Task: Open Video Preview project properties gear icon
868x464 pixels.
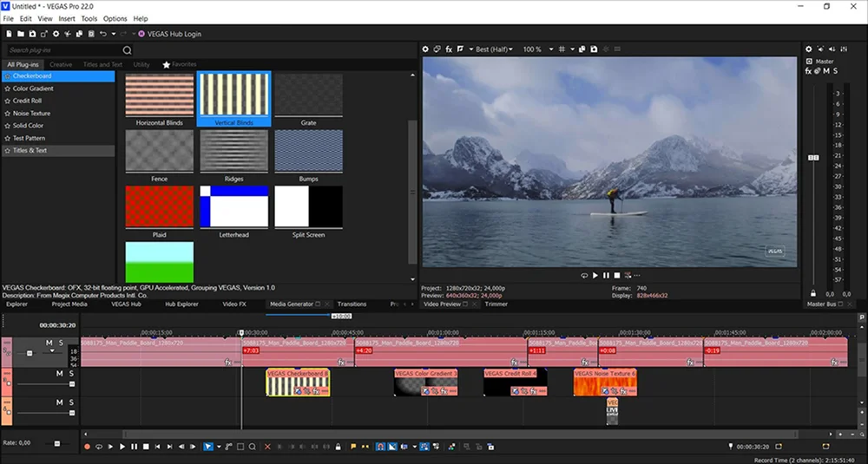Action: 425,49
